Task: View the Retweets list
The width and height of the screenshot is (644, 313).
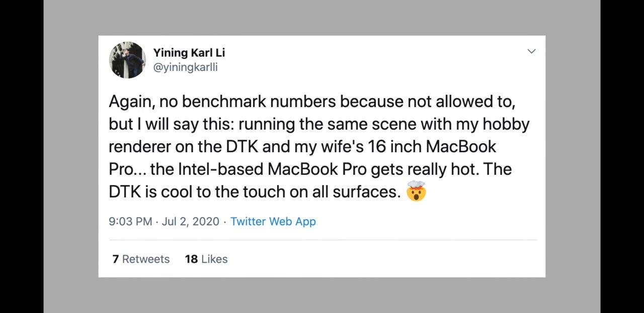Action: pos(141,259)
